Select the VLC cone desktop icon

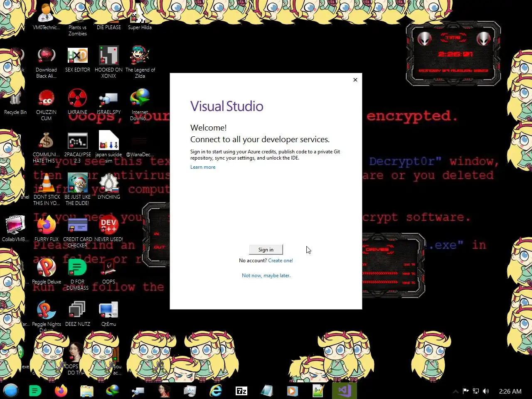click(47, 190)
